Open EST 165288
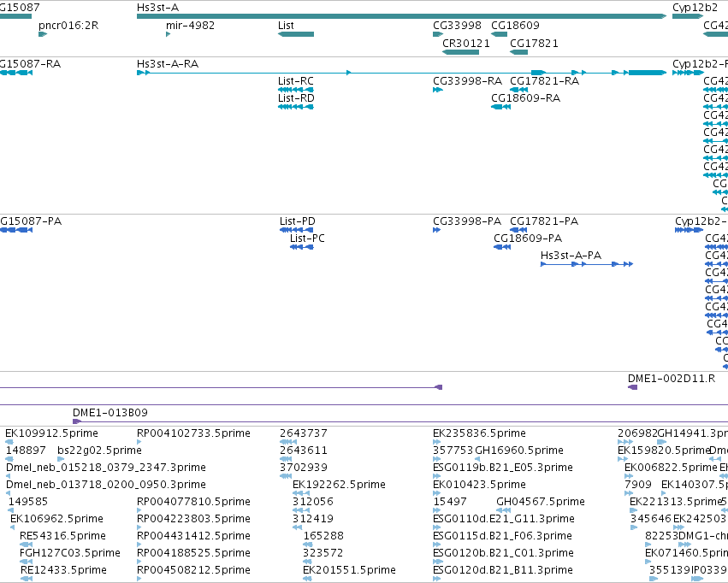 pos(323,536)
